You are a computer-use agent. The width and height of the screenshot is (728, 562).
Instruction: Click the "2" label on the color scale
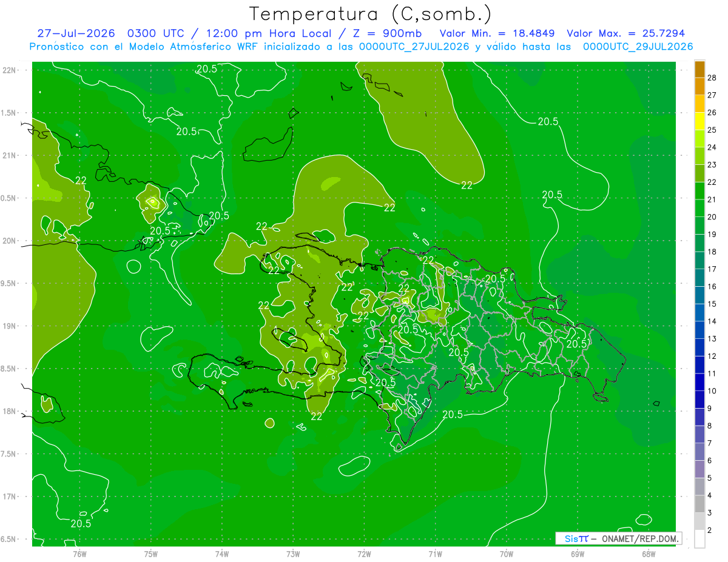pos(710,530)
